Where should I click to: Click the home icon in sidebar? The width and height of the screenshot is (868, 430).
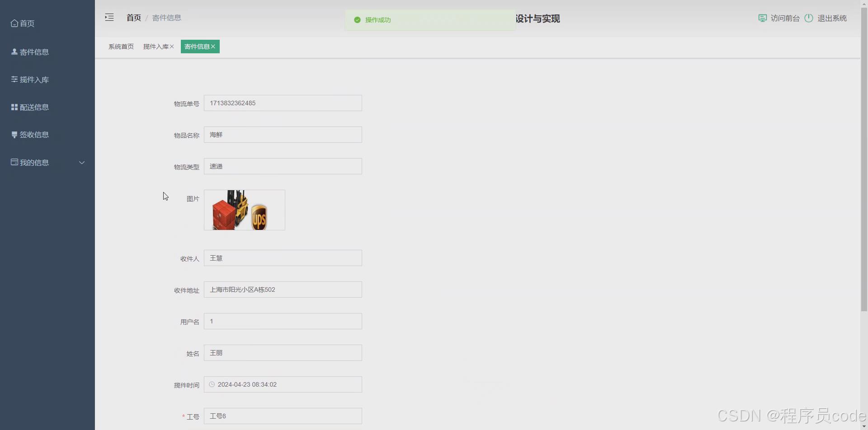(x=14, y=23)
